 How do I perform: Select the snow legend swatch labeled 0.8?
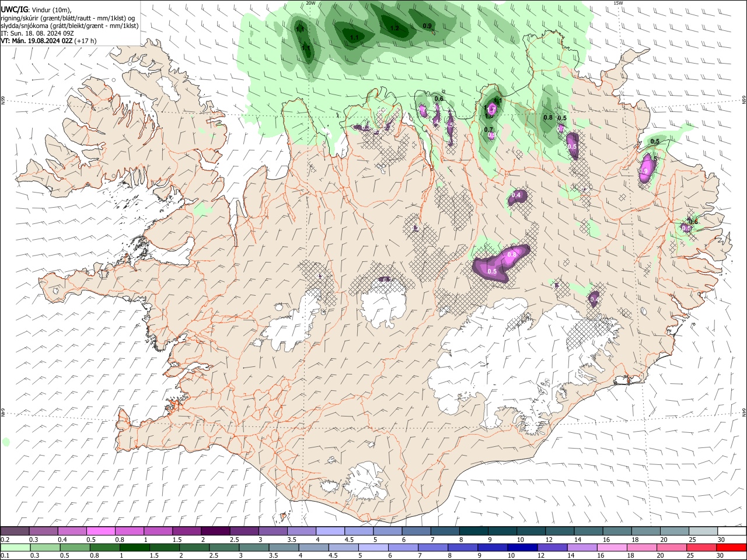point(130,531)
